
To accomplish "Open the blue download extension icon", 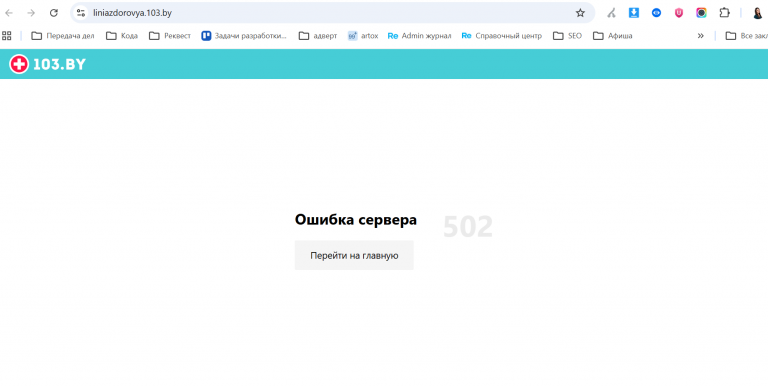I will coord(634,13).
